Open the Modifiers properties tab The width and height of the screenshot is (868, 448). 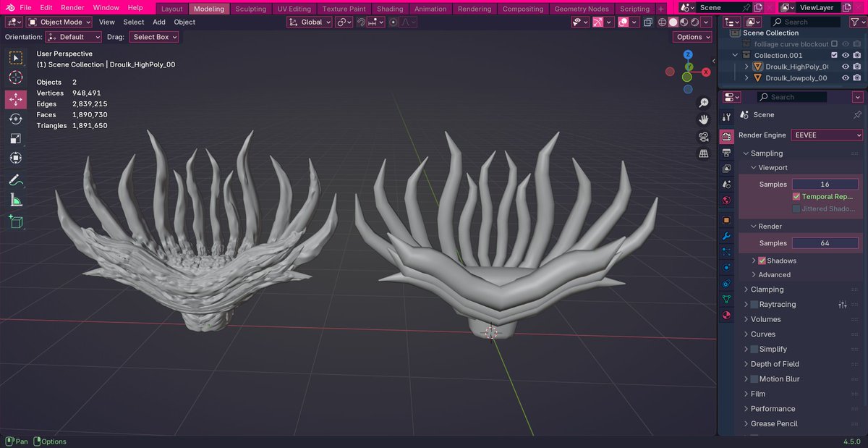coord(726,236)
